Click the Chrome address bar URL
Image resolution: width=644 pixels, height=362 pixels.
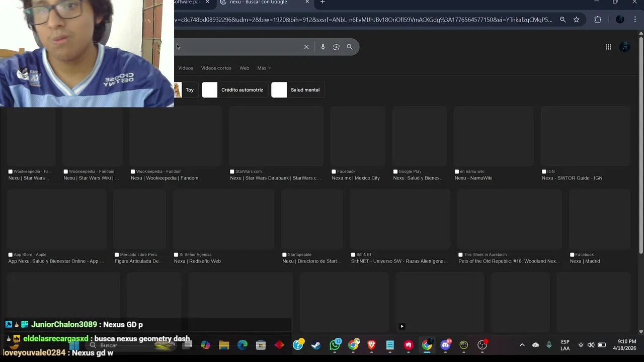tap(362, 20)
